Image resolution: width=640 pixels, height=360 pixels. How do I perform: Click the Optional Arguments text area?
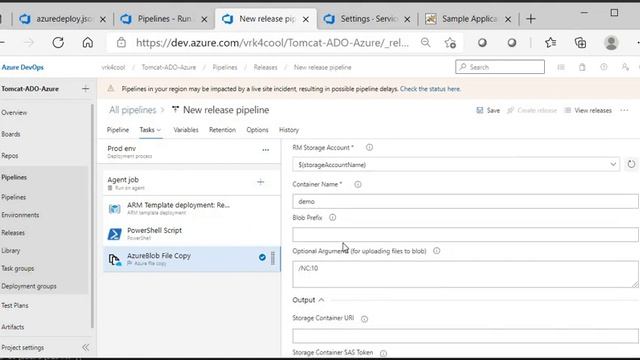[x=465, y=274]
